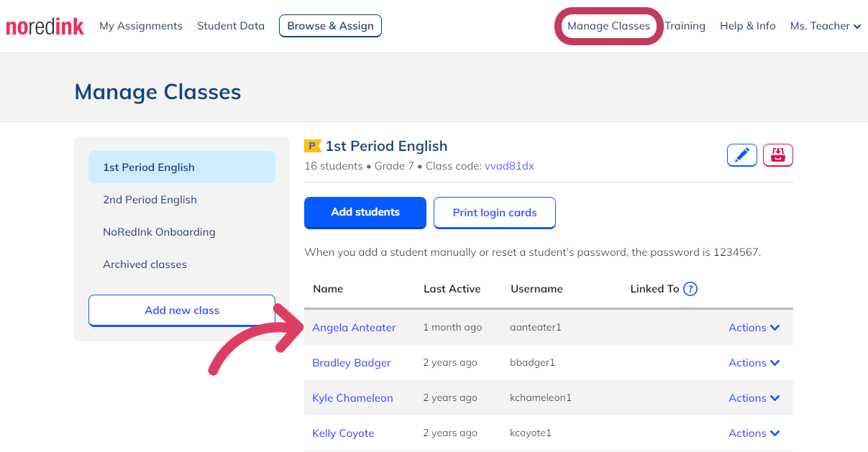
Task: Click the NoRedInk logo
Action: 45,27
